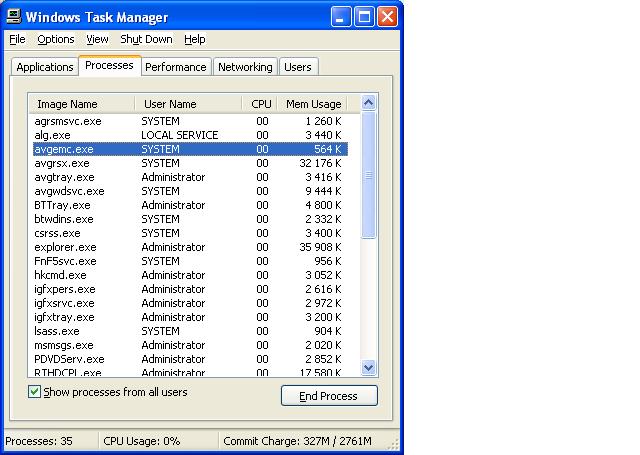Click the Processes: 35 status bar entry
The width and height of the screenshot is (640, 455).
[x=39, y=441]
